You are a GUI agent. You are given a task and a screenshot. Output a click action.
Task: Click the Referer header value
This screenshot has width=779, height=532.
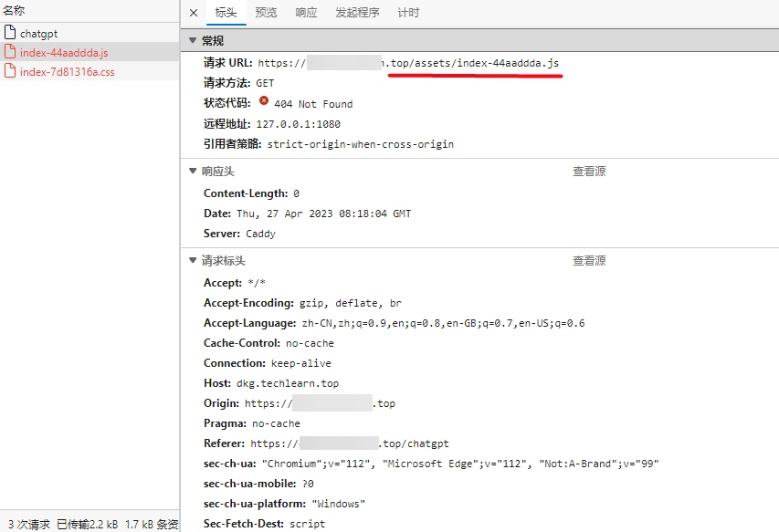tap(350, 443)
